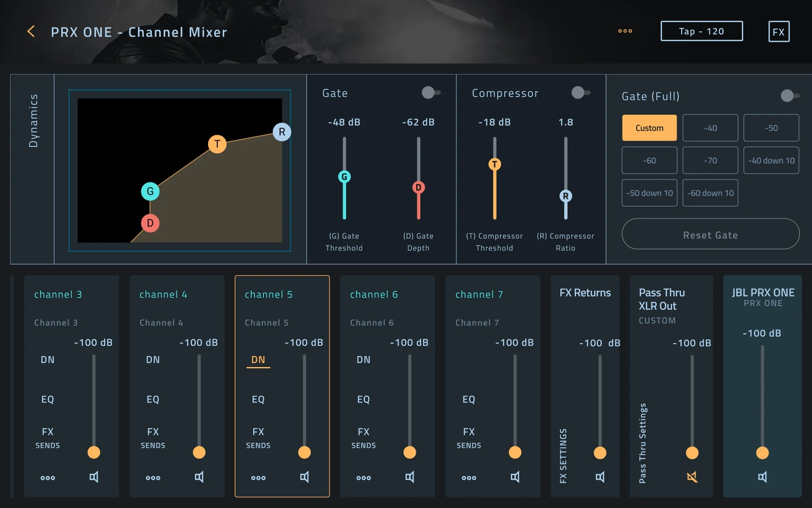Open the three-dot overflow menu in the header

pyautogui.click(x=625, y=31)
